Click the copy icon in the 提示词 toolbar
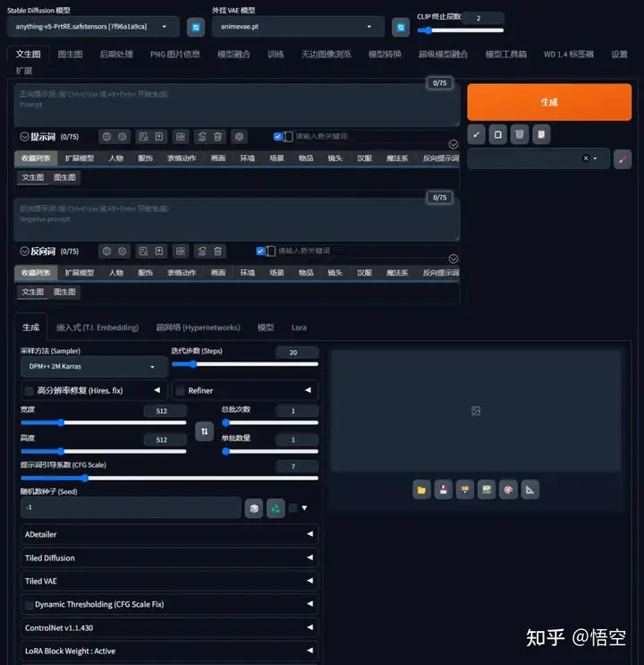 [202, 137]
